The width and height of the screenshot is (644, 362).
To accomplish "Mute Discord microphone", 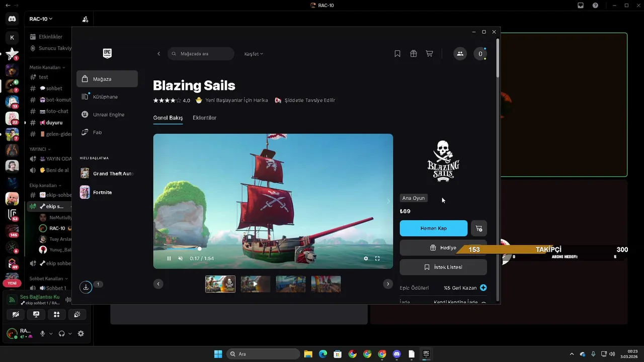I will tap(43, 333).
